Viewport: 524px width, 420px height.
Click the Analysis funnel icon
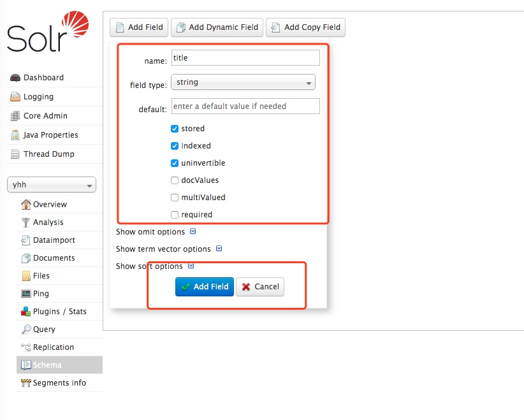[26, 222]
